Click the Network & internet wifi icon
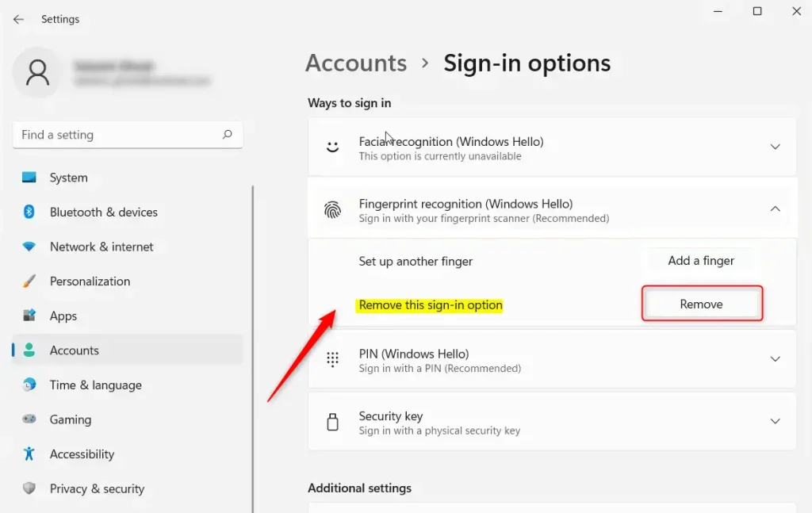Viewport: 812px width, 513px height. point(29,247)
